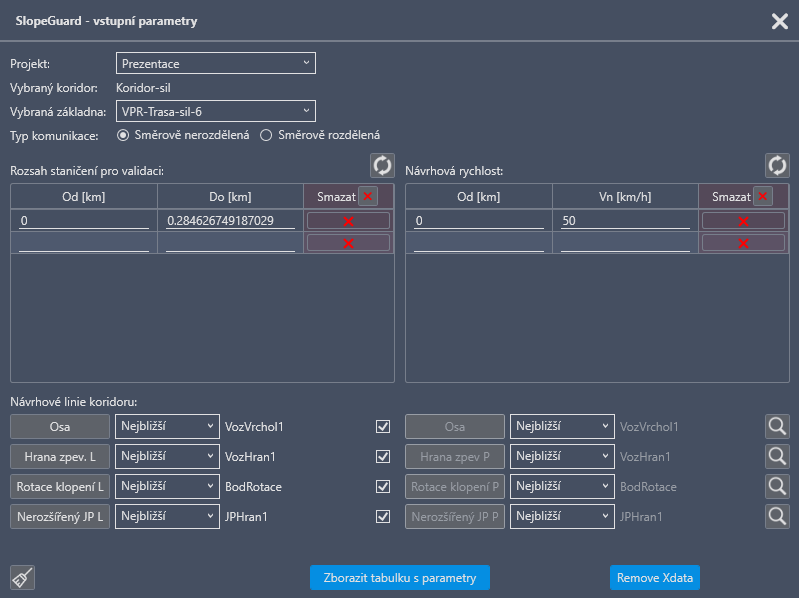Viewport: 799px width, 598px height.
Task: Click the Vn field containing 50
Action: point(625,220)
